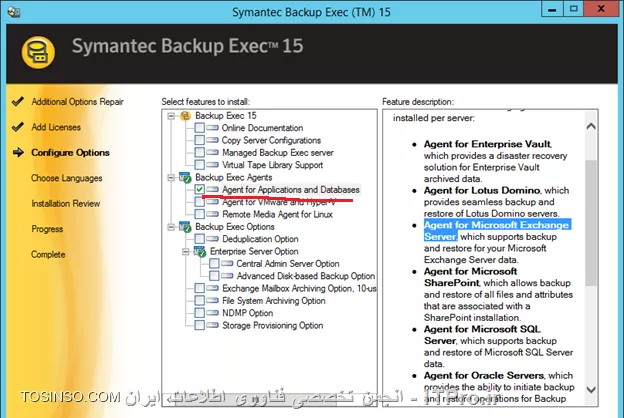This screenshot has width=624, height=418.
Task: Click arrow icon beside Configure Options
Action: [x=18, y=152]
